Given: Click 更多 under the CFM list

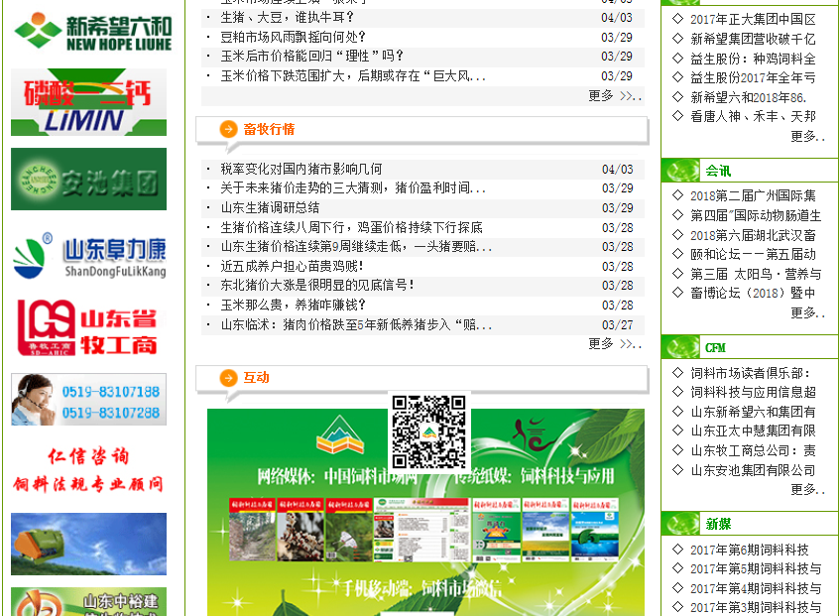Looking at the screenshot, I should point(807,490).
